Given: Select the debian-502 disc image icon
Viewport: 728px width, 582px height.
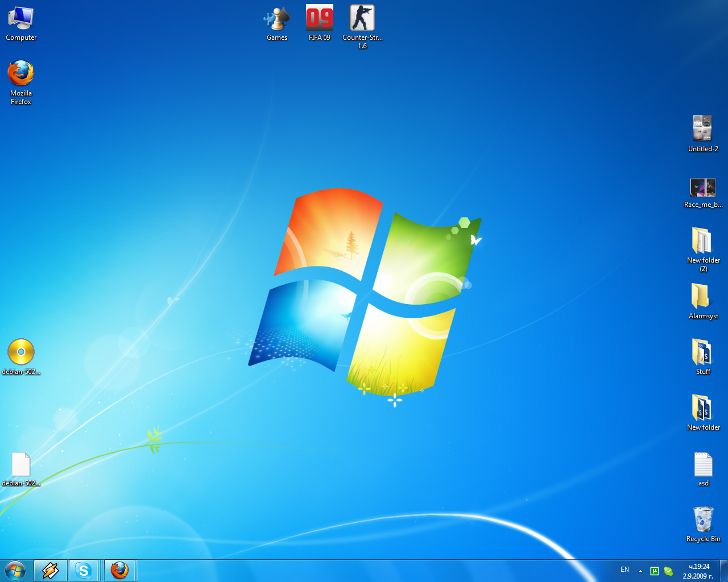Looking at the screenshot, I should 21,357.
